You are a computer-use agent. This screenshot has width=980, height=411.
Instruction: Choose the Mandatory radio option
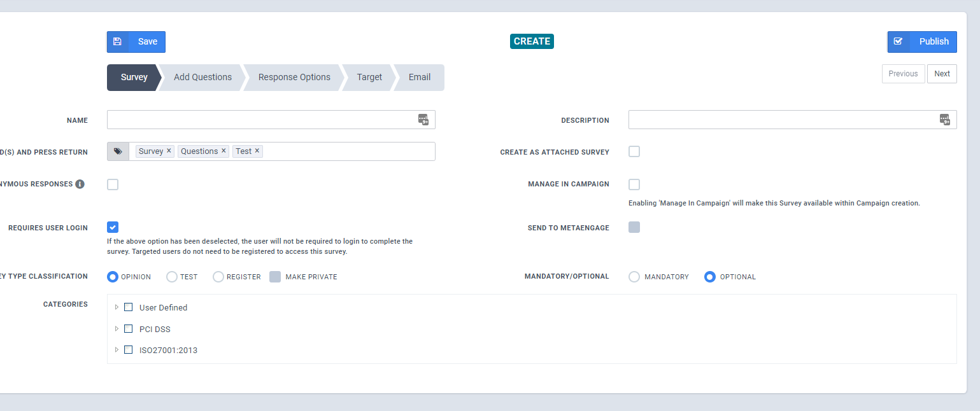click(634, 277)
